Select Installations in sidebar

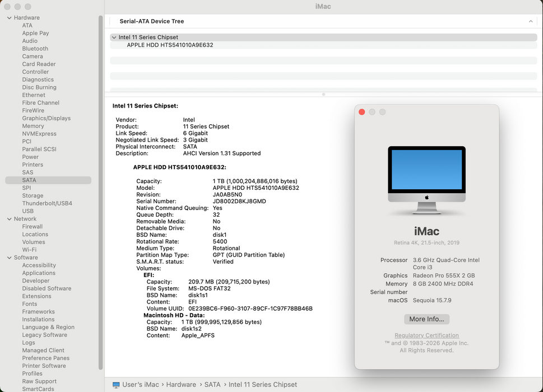click(38, 319)
